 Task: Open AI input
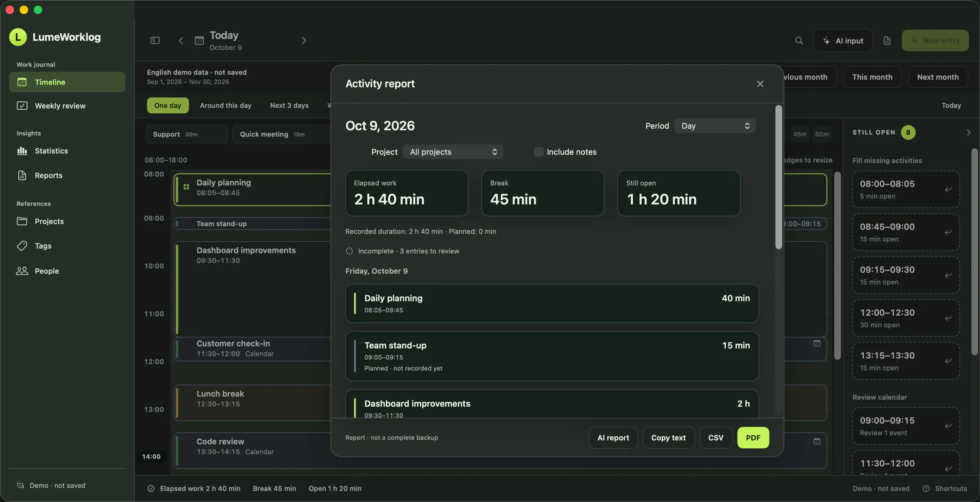[x=843, y=40]
